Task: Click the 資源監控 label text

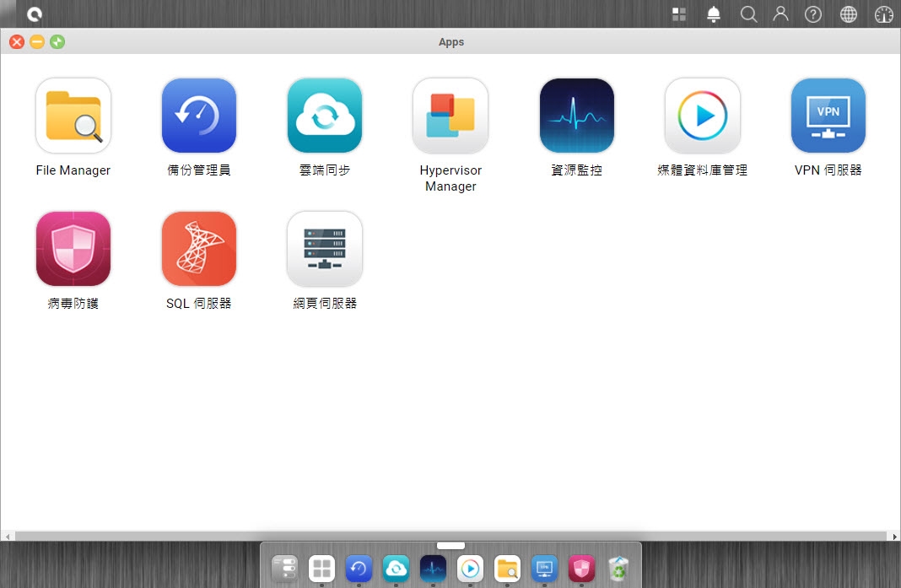Action: click(x=576, y=170)
